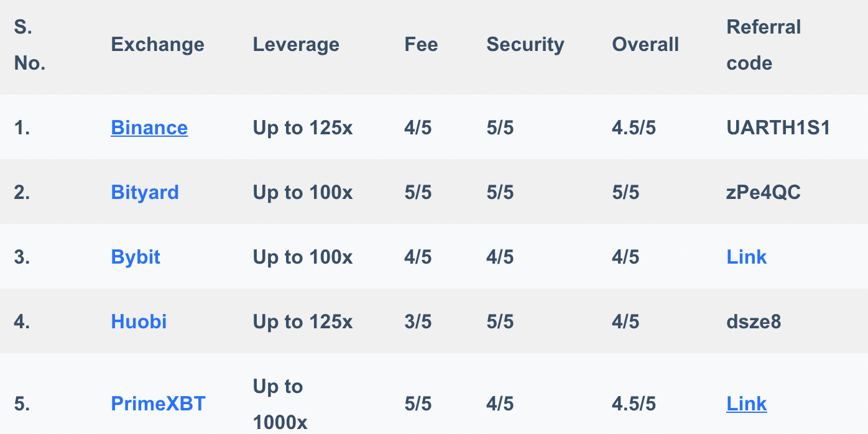This screenshot has width=868, height=434.
Task: Select the Binance referral code UARTH1S1
Action: pos(778,128)
